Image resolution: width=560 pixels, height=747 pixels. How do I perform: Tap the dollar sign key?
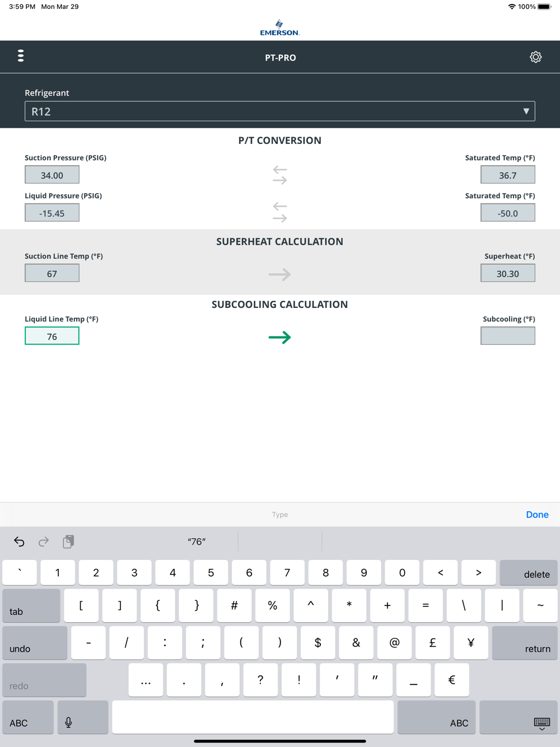(x=318, y=643)
